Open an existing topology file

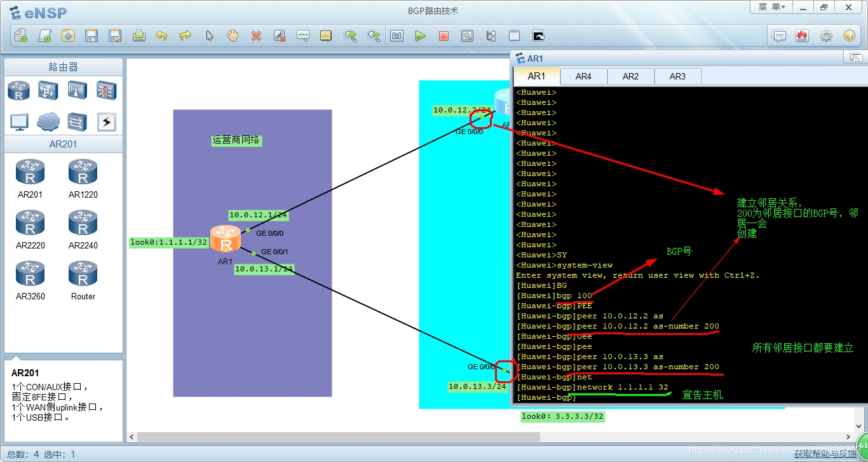(68, 36)
